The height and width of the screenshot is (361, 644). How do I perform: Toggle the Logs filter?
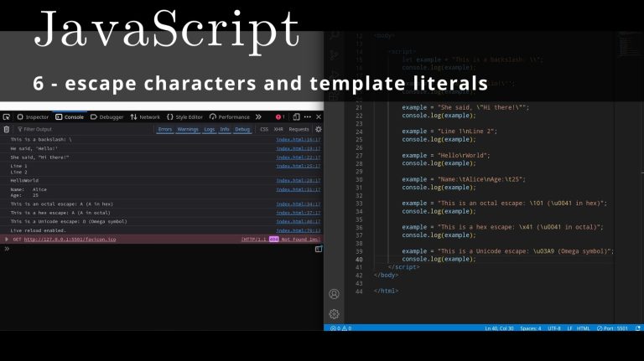click(x=210, y=129)
